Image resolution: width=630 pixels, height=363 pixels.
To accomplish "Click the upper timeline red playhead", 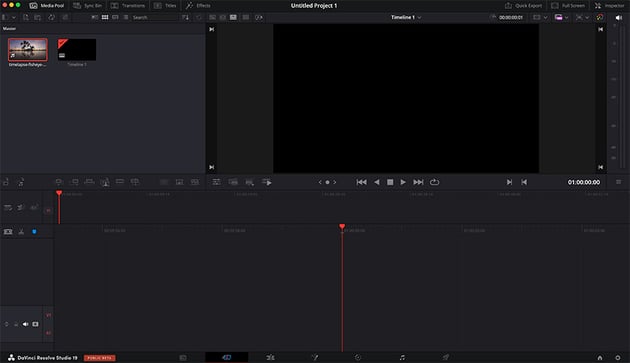I will coord(59,193).
